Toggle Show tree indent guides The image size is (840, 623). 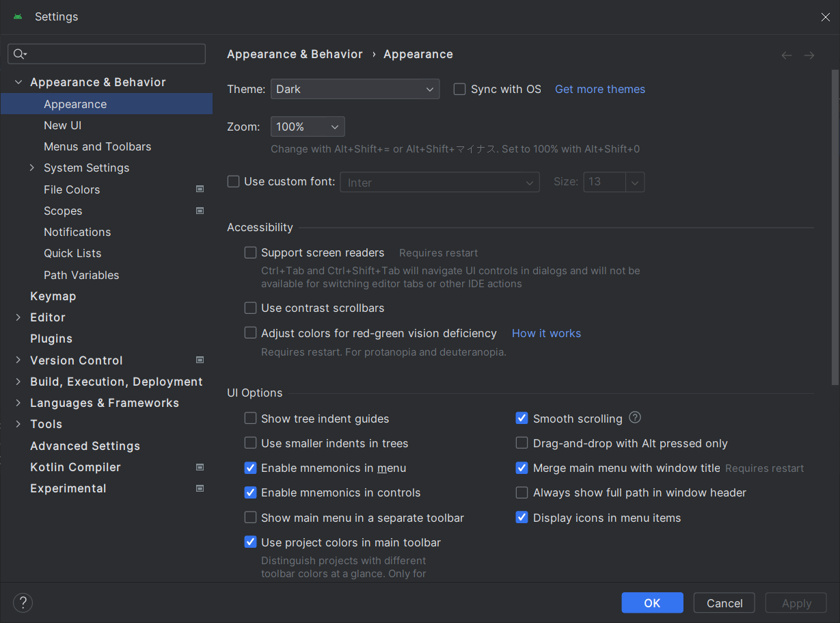click(x=251, y=419)
